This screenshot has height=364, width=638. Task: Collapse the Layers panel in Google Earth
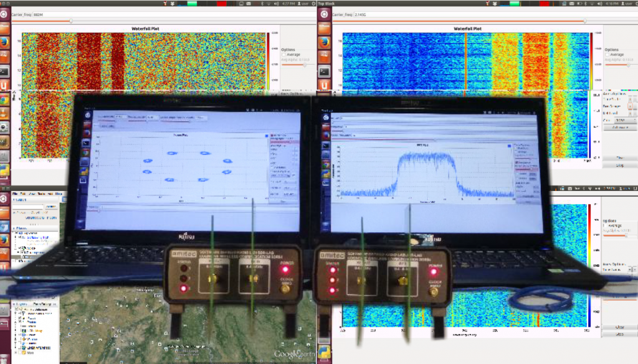(x=14, y=304)
